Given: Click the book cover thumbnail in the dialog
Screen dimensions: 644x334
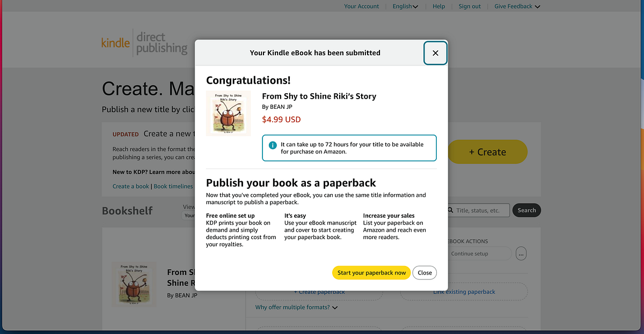Looking at the screenshot, I should [x=228, y=113].
